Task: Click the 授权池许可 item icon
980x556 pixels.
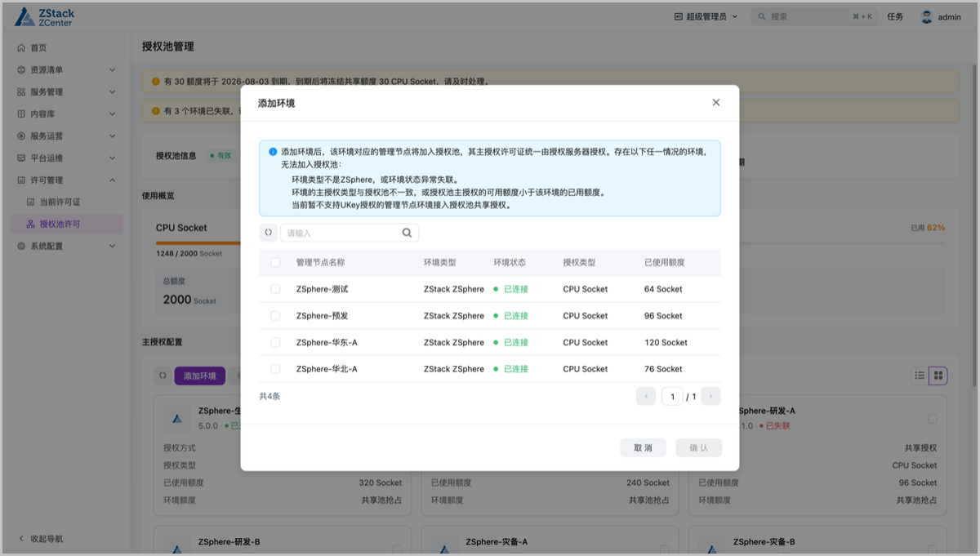Action: [x=31, y=224]
